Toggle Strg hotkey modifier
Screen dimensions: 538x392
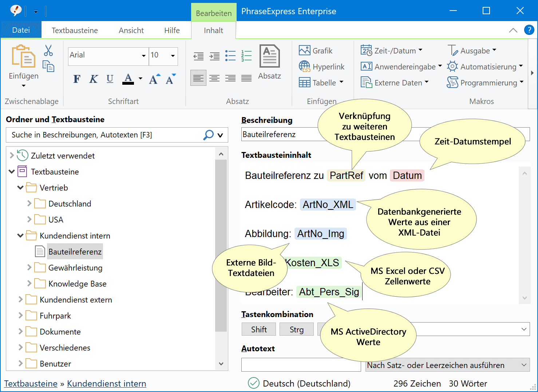point(297,329)
